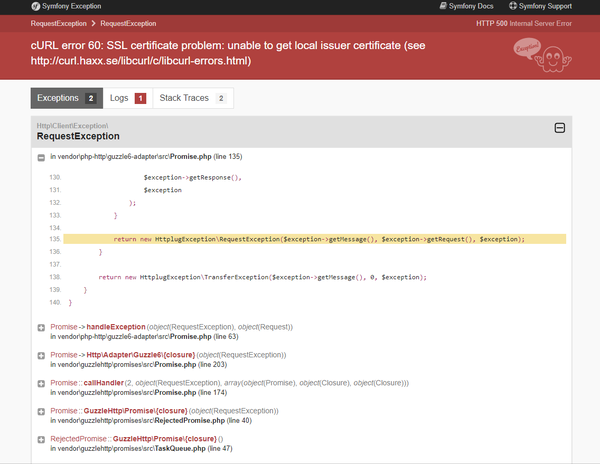600x464 pixels.
Task: Click the first RequestException breadcrumb
Action: click(x=59, y=23)
